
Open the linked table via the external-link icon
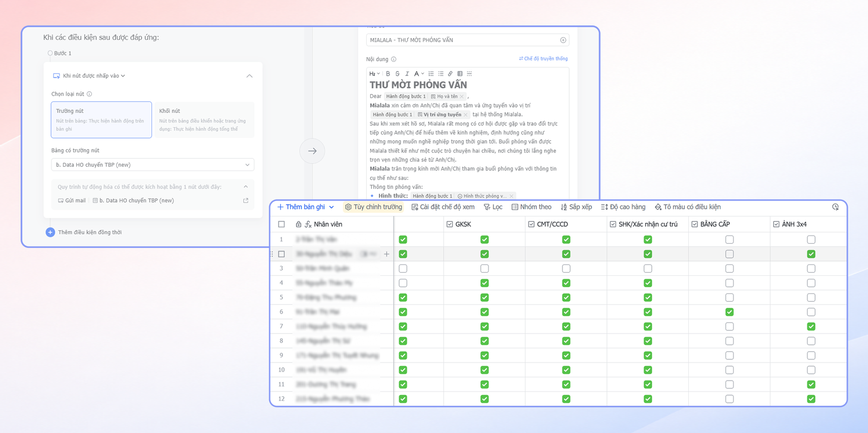coord(246,200)
